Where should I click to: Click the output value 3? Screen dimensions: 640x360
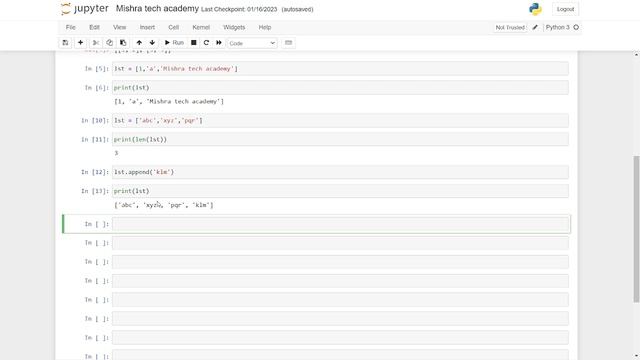click(x=116, y=153)
